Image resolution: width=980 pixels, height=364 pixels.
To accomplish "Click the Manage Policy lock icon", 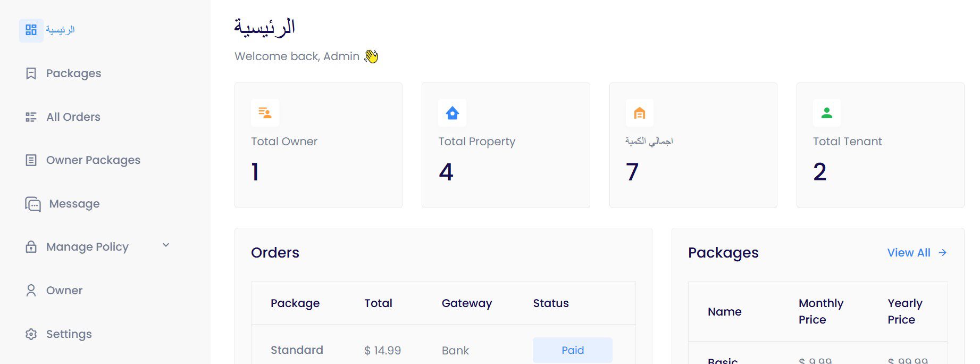I will [31, 247].
